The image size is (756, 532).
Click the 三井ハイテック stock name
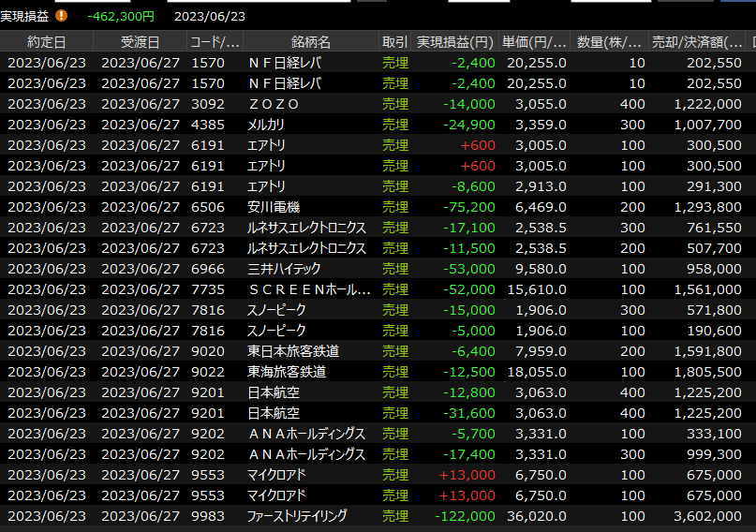point(287,269)
